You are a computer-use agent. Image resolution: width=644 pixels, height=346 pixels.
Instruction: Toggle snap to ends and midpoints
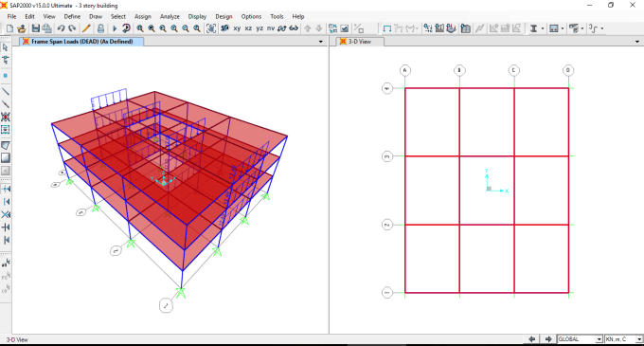pos(6,201)
